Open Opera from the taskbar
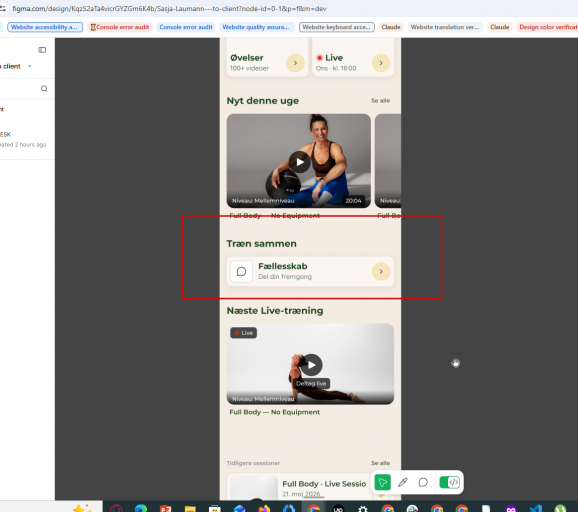The height and width of the screenshot is (512, 578). pos(116,508)
